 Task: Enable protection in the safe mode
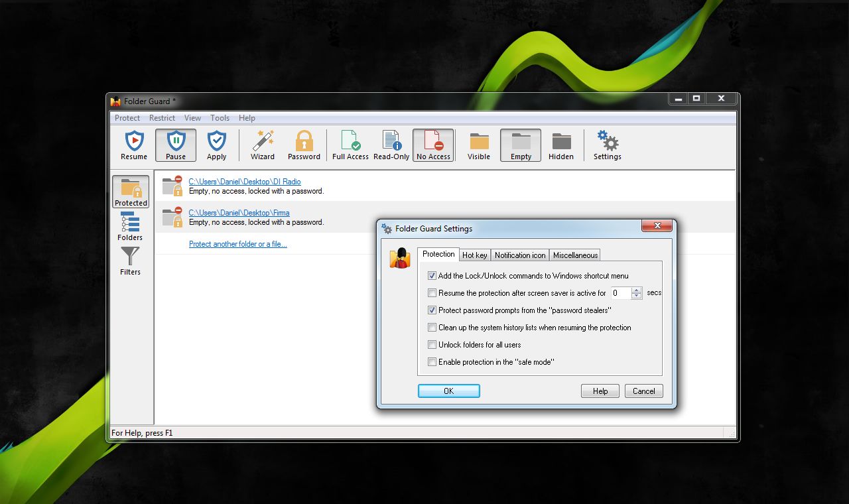pos(432,362)
